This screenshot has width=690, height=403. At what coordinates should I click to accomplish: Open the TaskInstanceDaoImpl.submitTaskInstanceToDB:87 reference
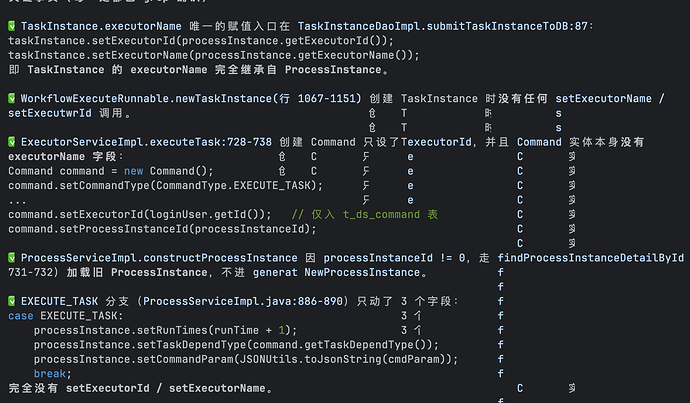click(443, 26)
